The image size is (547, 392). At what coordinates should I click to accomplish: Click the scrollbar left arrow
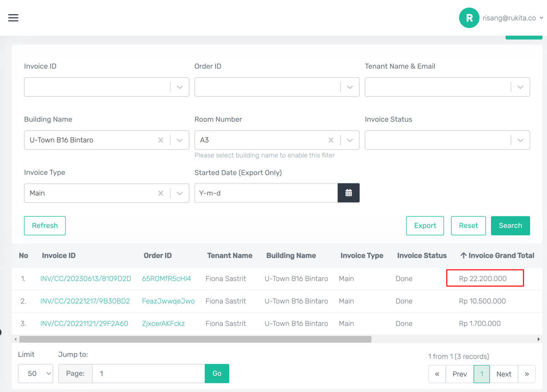pyautogui.click(x=15, y=339)
